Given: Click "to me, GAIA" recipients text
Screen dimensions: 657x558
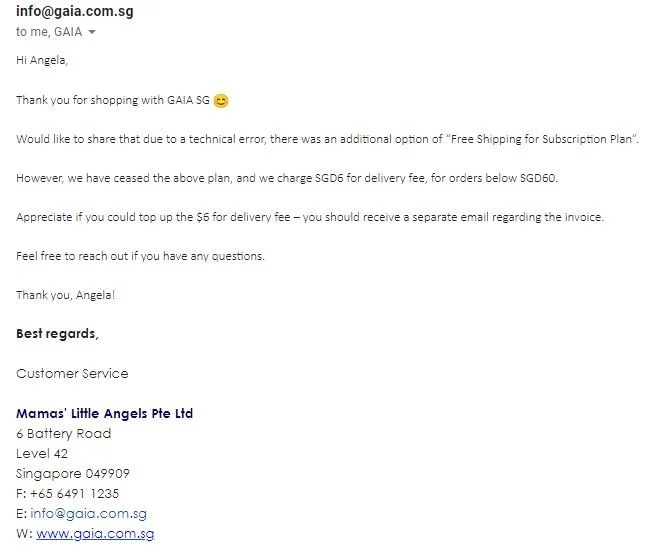Looking at the screenshot, I should pos(49,32).
